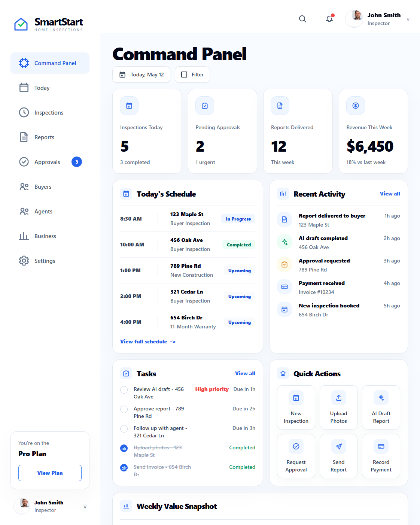Launch the AI Draft Report quick action

pos(381,407)
